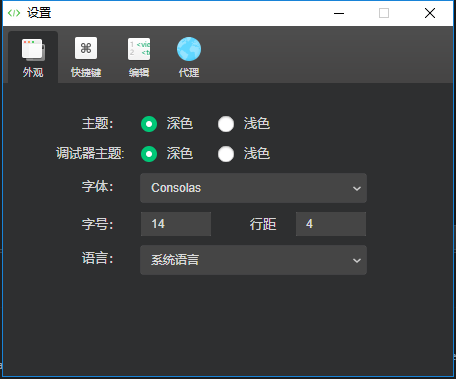Open the 外观 appearance settings tab

click(33, 57)
